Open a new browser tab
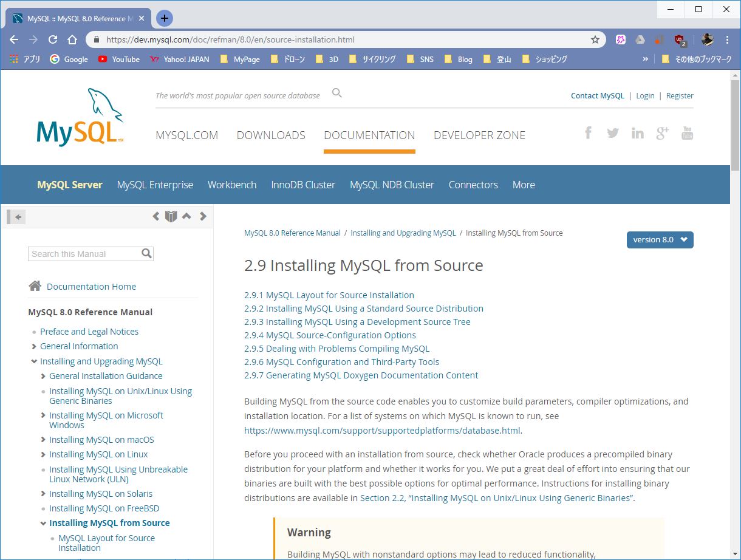This screenshot has width=741, height=560. click(164, 18)
